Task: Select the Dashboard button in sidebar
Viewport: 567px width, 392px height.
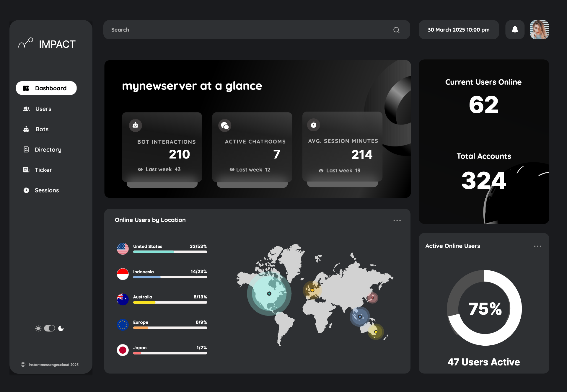Action: tap(46, 88)
